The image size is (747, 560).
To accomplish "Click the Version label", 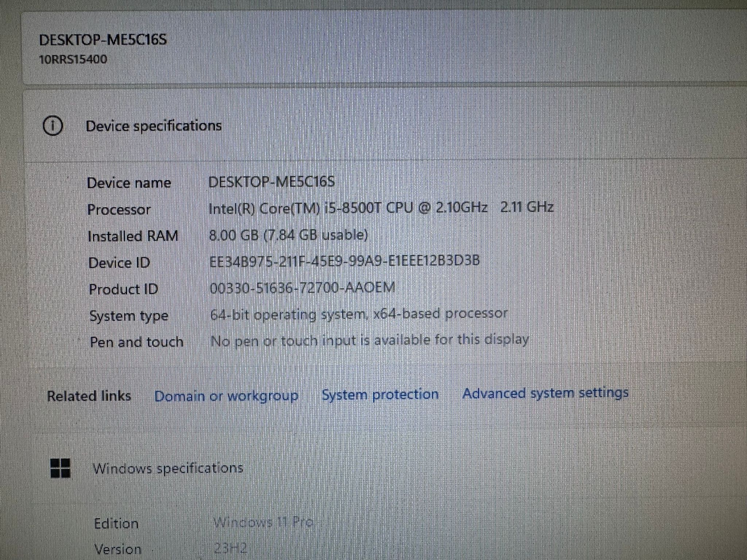I will coord(117,549).
